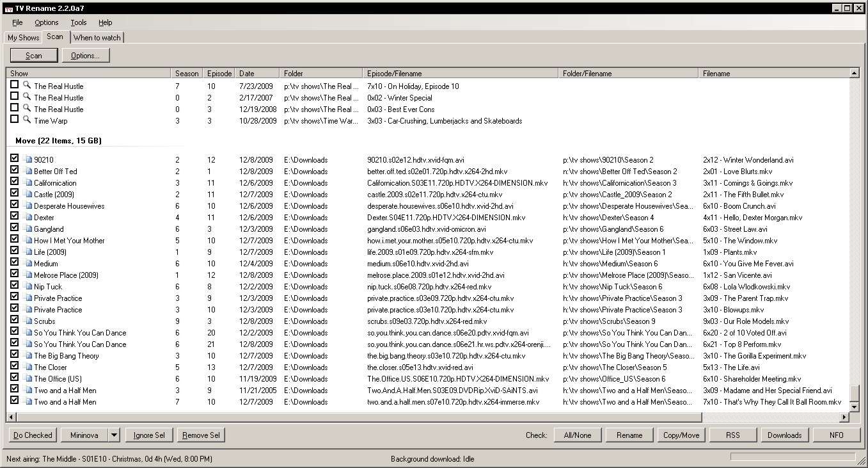This screenshot has width=868, height=468.
Task: Click the Mininova button
Action: [84, 435]
